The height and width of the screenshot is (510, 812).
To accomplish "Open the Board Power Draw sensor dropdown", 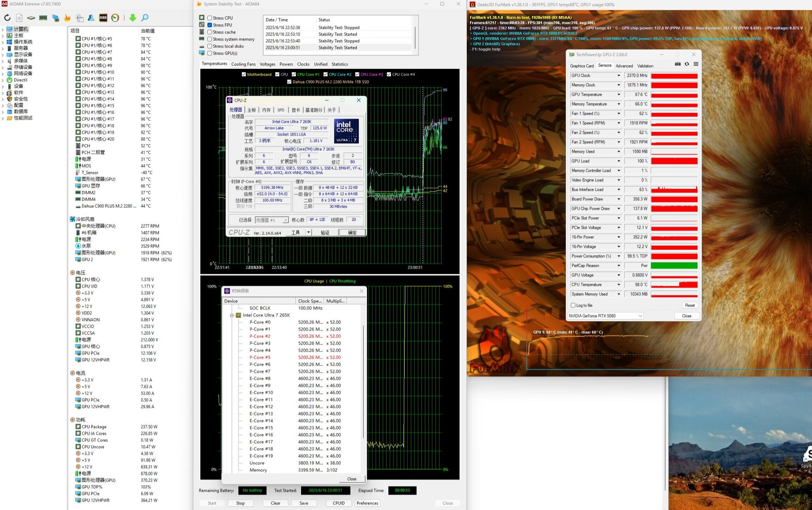I will pos(618,199).
